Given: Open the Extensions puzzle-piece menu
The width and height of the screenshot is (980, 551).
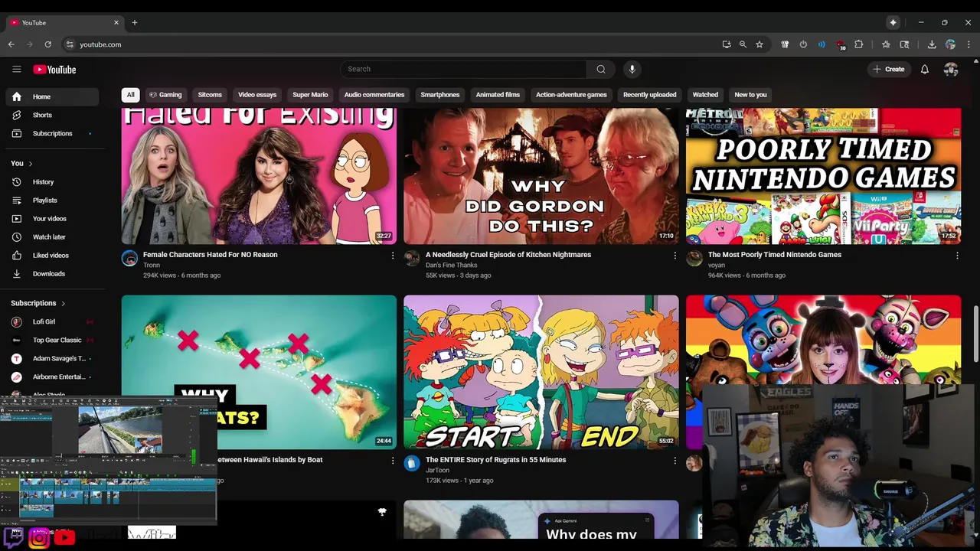Looking at the screenshot, I should click(859, 44).
